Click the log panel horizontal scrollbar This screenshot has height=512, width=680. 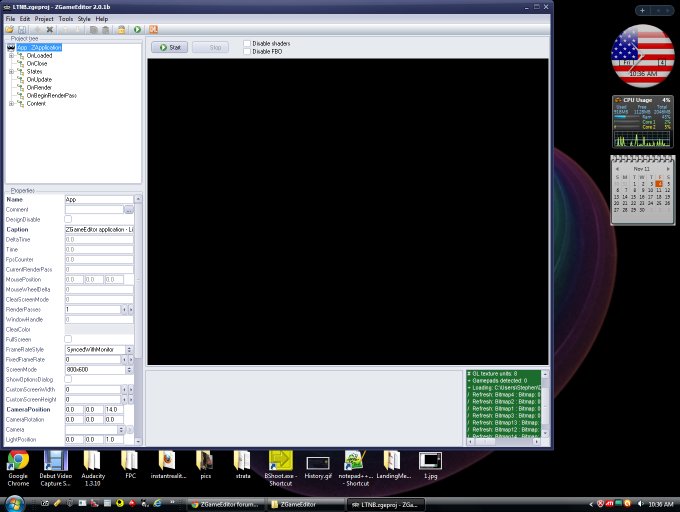tap(503, 441)
